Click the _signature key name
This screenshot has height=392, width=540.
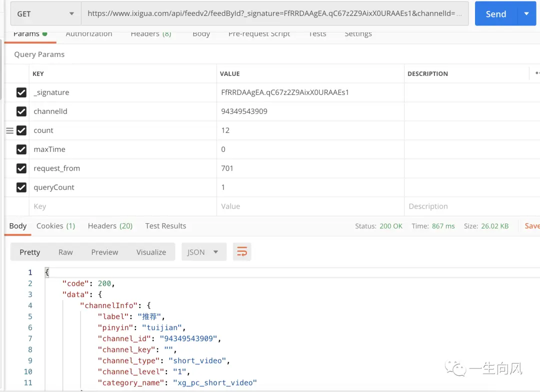click(x=51, y=92)
